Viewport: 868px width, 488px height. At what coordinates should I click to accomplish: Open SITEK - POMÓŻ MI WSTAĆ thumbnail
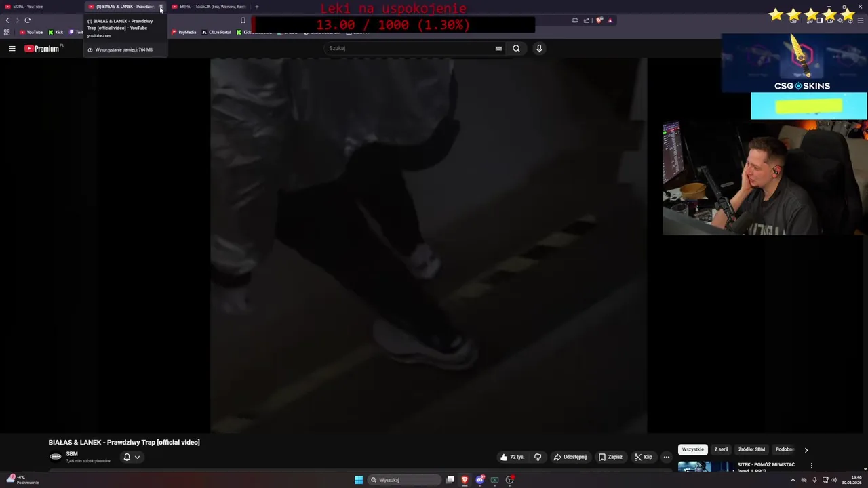704,466
